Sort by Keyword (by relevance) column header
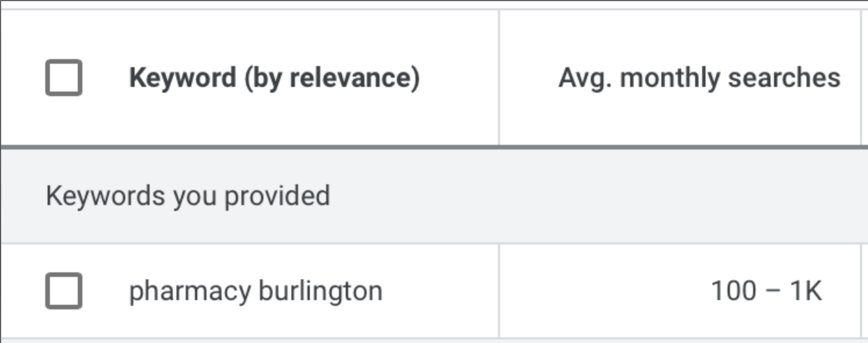Viewport: 868px width, 343px height. click(x=274, y=78)
